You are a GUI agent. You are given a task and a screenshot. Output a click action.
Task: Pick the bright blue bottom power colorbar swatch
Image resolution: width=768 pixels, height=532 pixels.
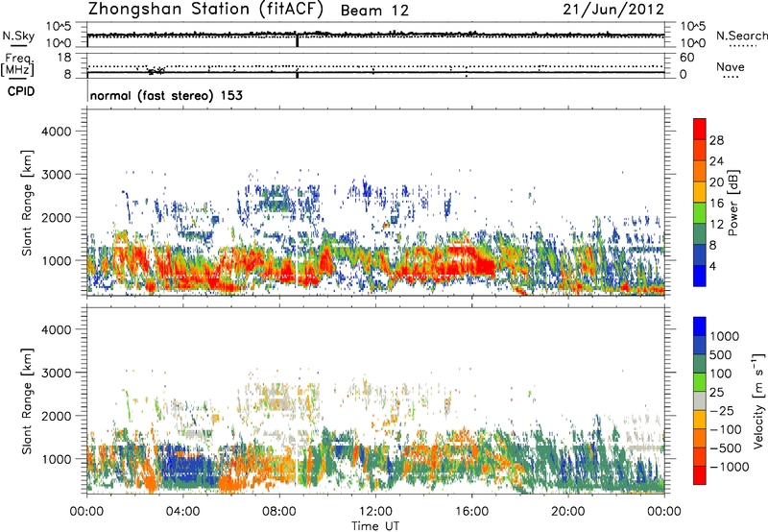[x=700, y=277]
